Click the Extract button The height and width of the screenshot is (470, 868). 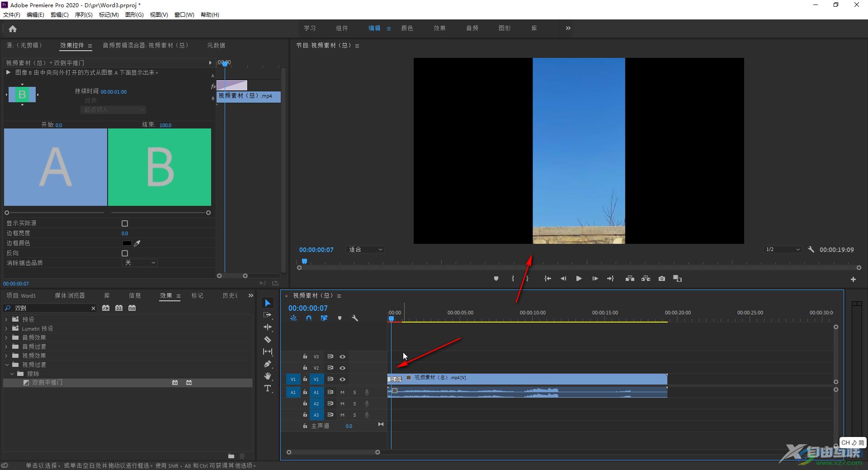click(x=646, y=279)
